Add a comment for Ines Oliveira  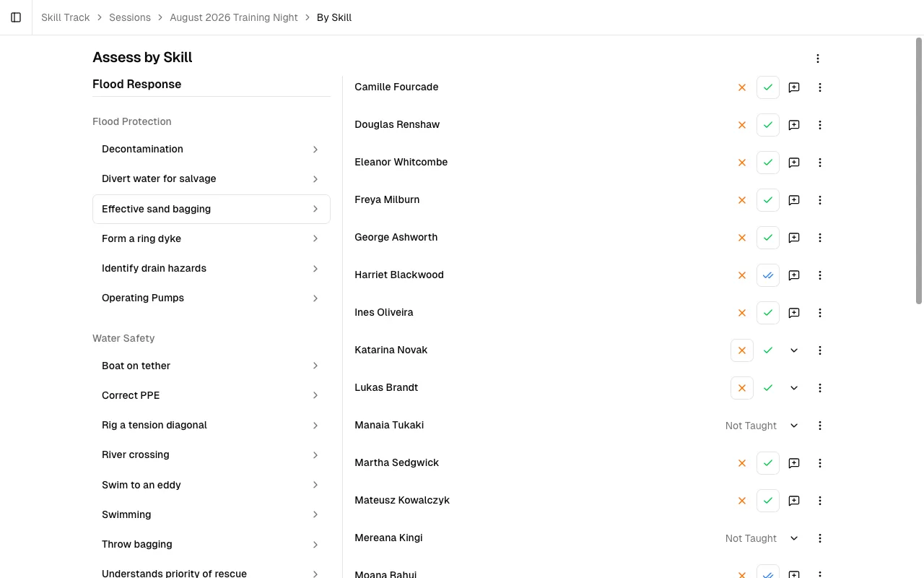794,313
